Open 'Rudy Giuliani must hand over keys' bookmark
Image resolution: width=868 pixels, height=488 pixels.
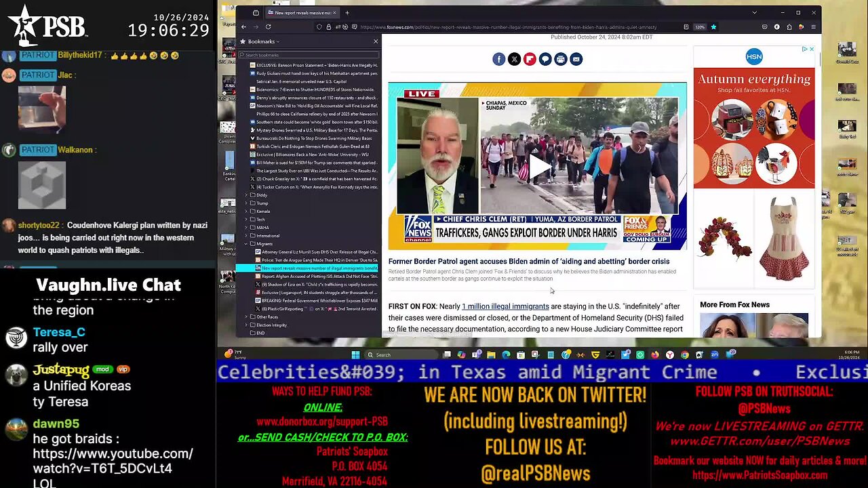(x=314, y=73)
